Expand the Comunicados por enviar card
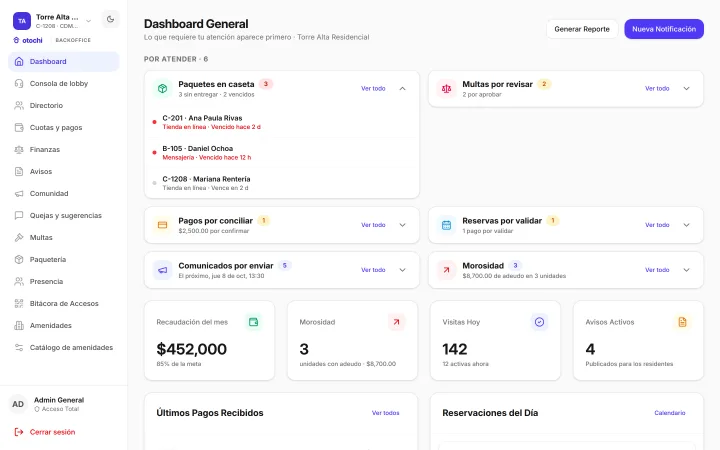The width and height of the screenshot is (720, 450). (x=402, y=270)
